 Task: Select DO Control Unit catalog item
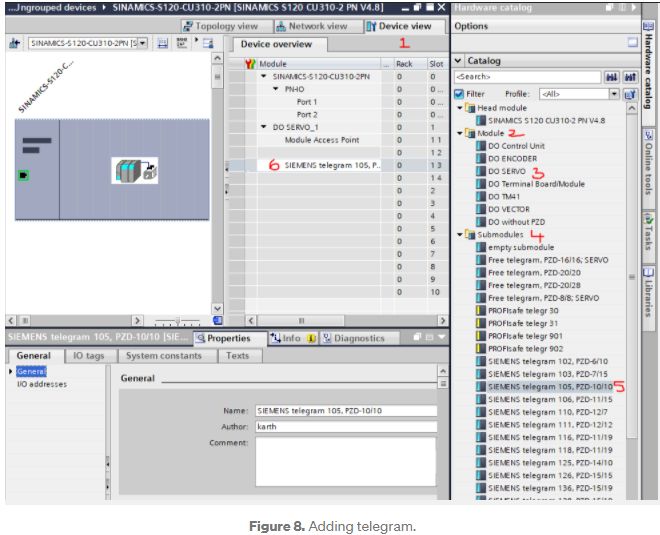pyautogui.click(x=516, y=146)
